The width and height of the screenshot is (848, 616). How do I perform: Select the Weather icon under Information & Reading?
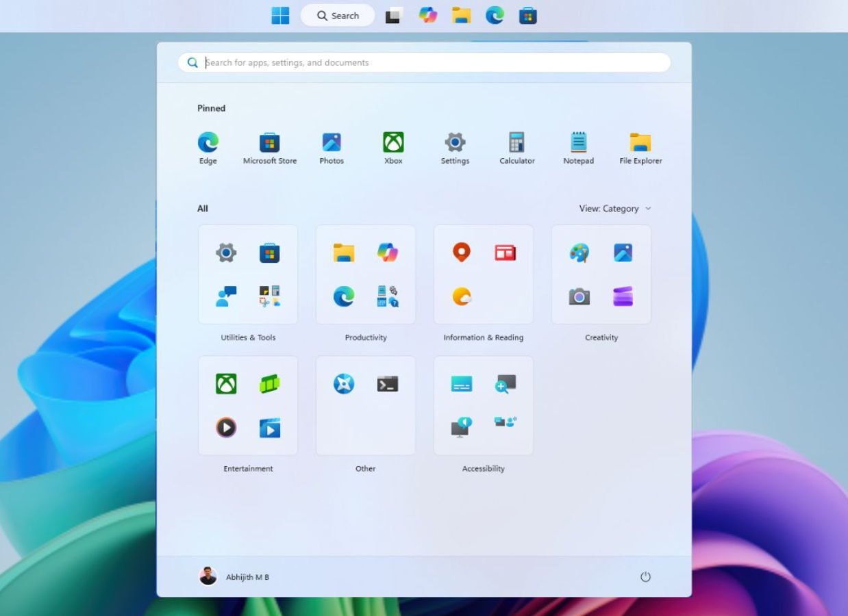coord(462,296)
